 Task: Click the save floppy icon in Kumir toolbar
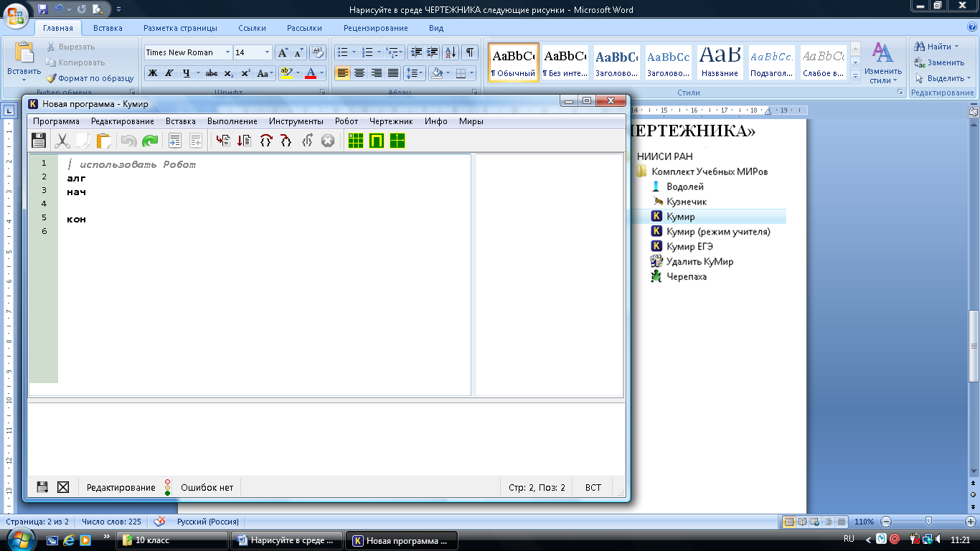39,141
